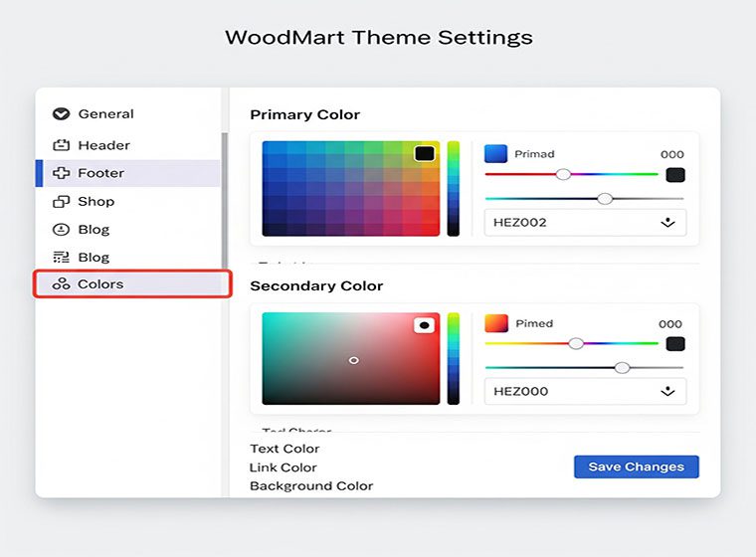This screenshot has width=756, height=557.
Task: Click the Header icon in the sidebar
Action: click(x=61, y=145)
